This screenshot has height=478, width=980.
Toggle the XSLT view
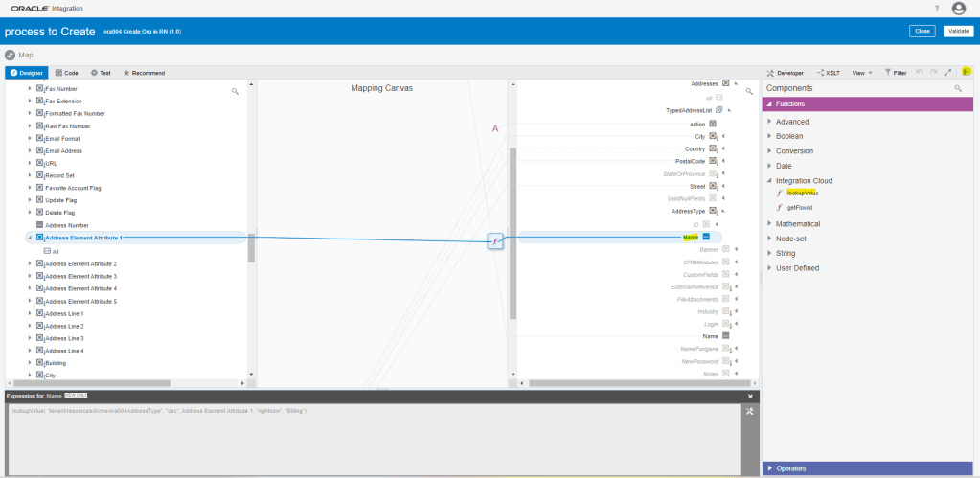pyautogui.click(x=828, y=73)
